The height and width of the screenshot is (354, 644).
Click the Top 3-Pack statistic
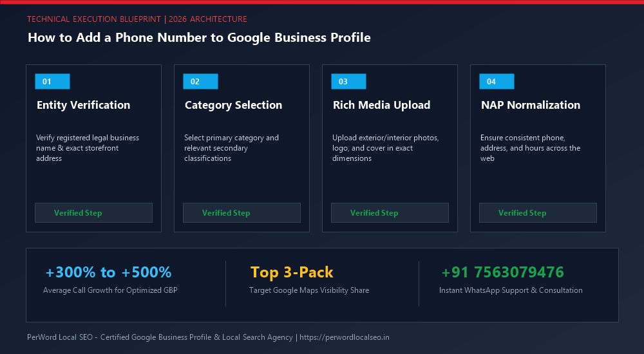[x=292, y=272]
